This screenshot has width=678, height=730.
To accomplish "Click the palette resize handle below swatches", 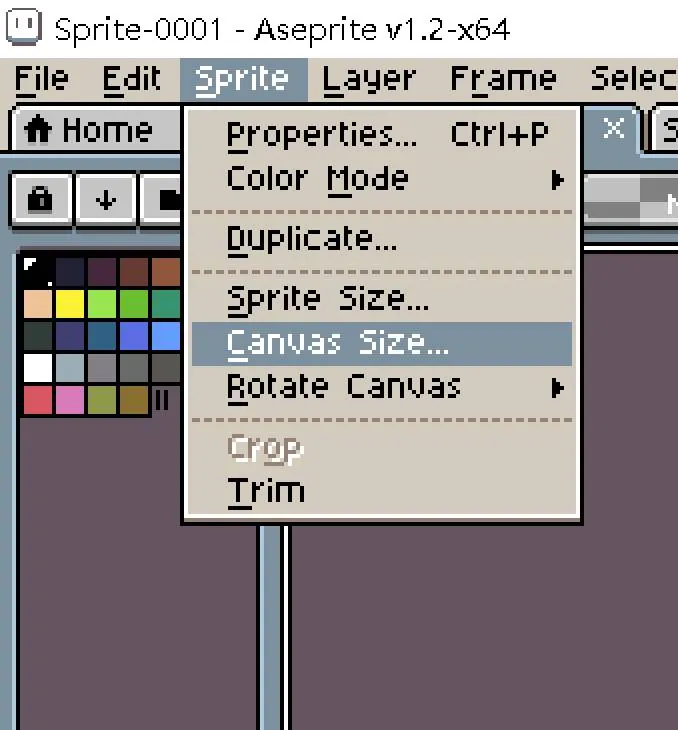I will pos(161,400).
